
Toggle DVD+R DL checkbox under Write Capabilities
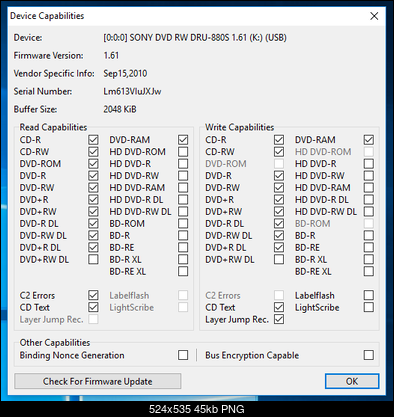pos(279,248)
